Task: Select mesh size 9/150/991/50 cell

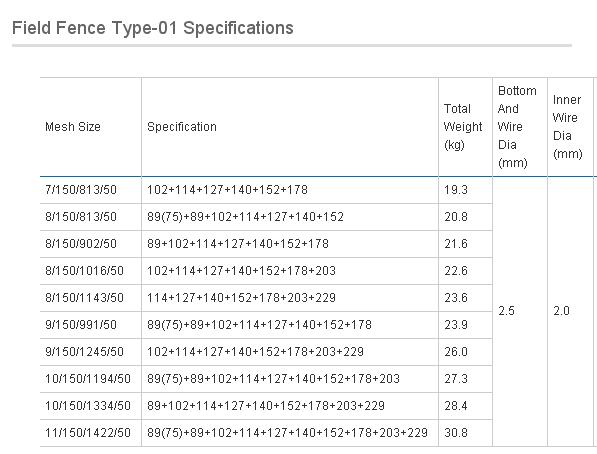Action: [91, 325]
